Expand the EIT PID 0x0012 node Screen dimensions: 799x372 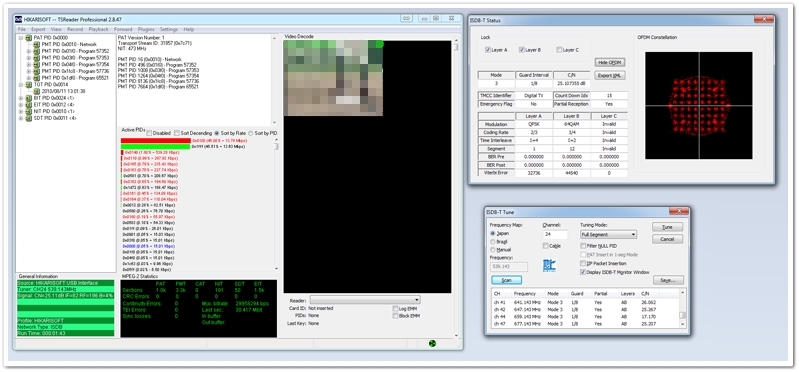coord(21,104)
